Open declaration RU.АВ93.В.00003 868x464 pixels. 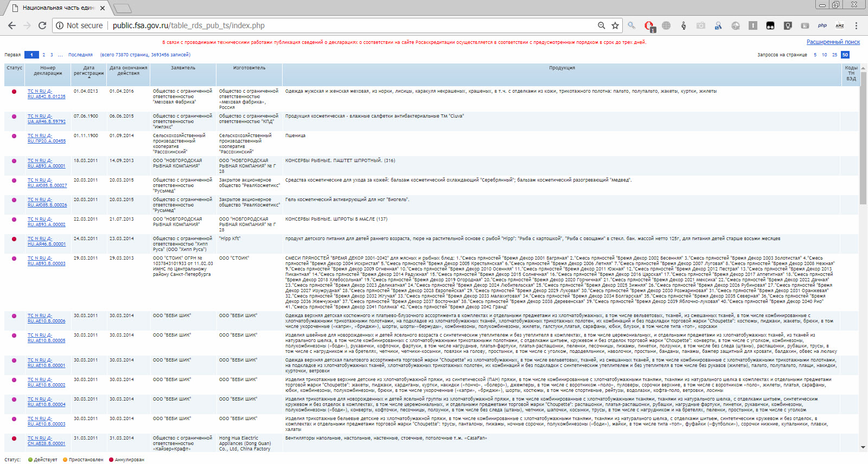(x=47, y=261)
